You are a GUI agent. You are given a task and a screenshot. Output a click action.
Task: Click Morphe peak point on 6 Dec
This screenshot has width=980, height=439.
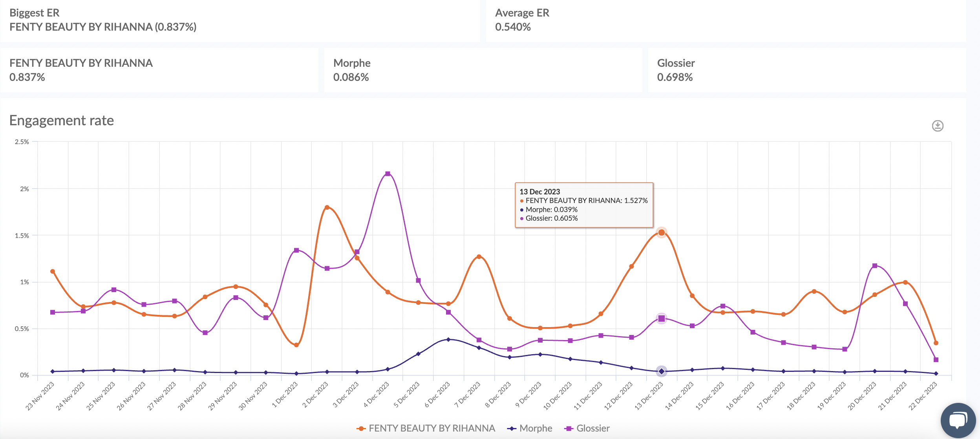tap(448, 339)
